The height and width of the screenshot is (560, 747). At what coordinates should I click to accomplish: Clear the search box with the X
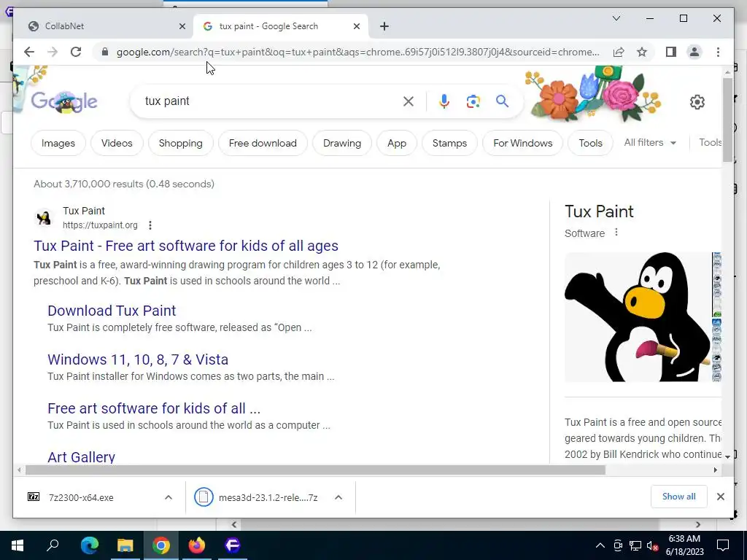tap(409, 101)
